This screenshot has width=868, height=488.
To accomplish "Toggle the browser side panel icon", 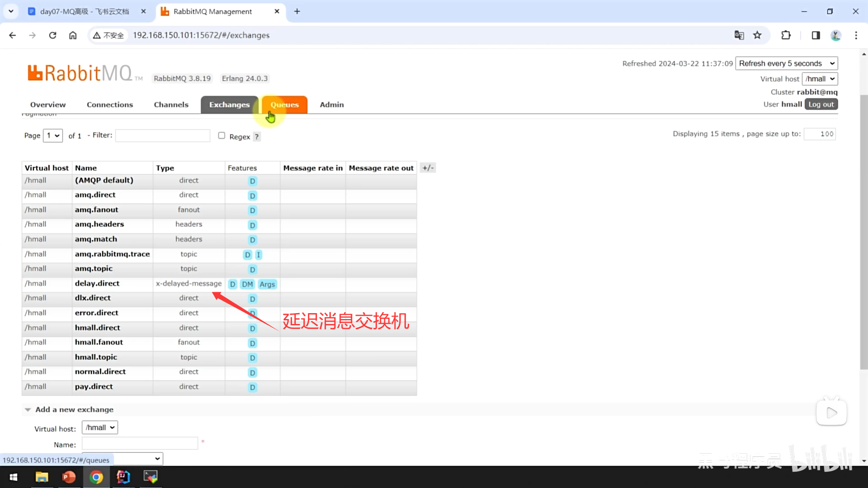I will click(816, 35).
